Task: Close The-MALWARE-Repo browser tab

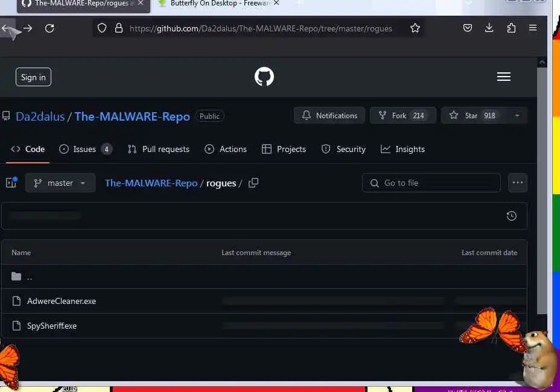Action: 141,3
